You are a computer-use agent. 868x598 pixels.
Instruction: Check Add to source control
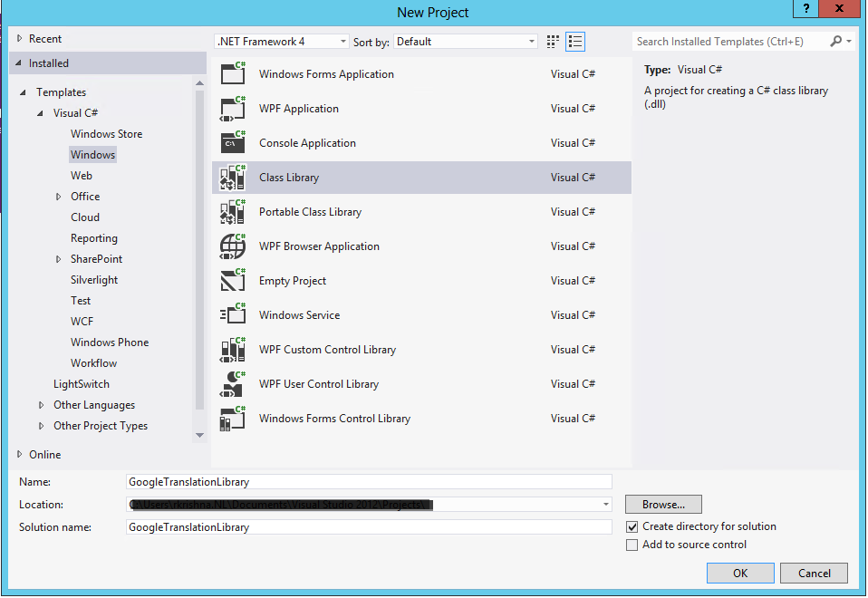(632, 545)
